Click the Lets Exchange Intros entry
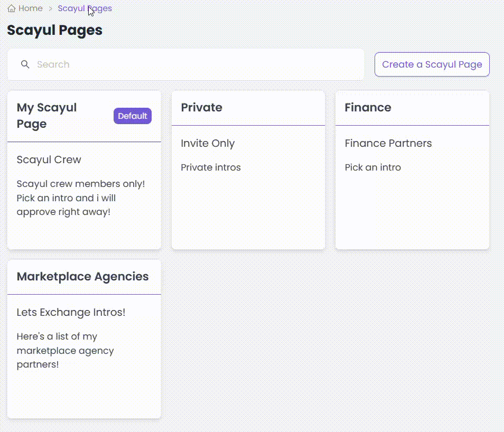This screenshot has height=432, width=504. tap(71, 312)
